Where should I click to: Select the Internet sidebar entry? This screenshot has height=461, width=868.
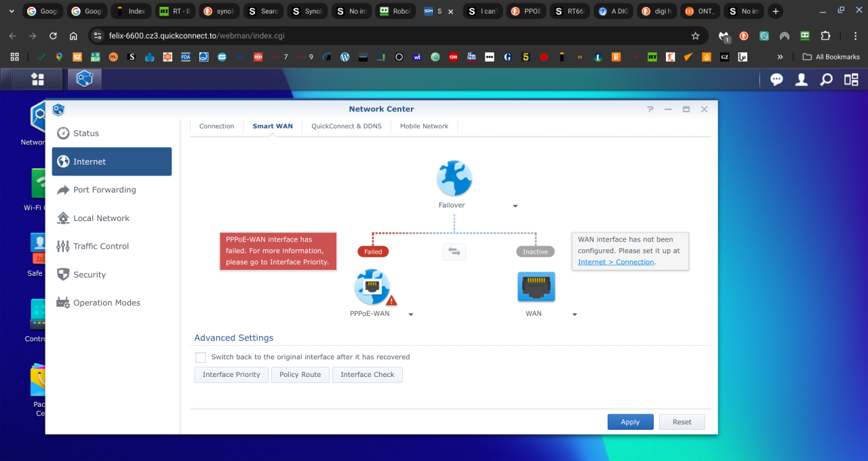click(89, 161)
